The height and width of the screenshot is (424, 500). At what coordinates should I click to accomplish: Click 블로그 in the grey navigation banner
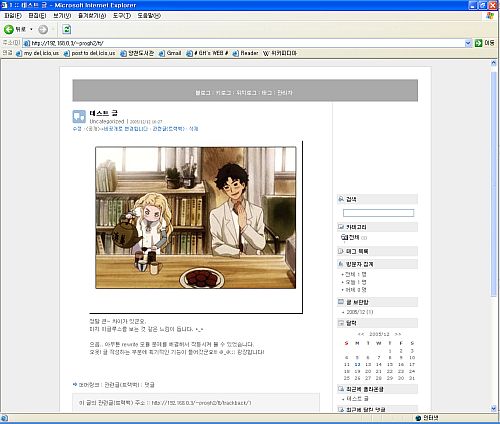point(203,93)
